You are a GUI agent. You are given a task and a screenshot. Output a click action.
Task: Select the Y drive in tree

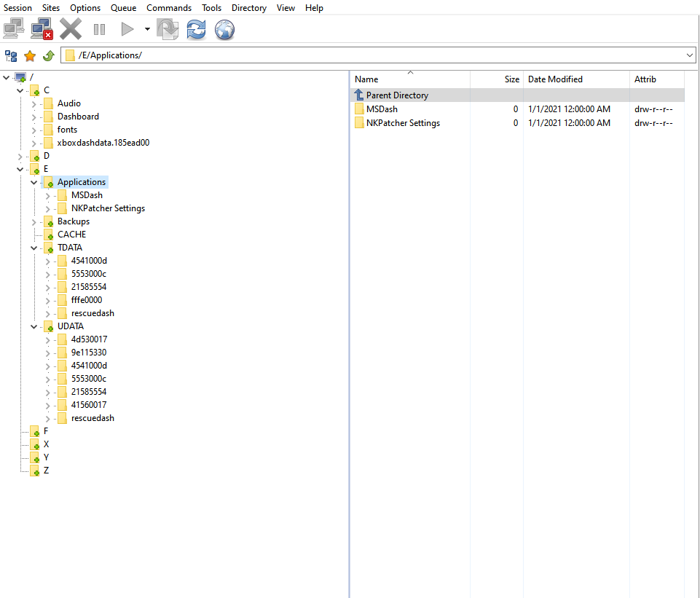click(46, 457)
